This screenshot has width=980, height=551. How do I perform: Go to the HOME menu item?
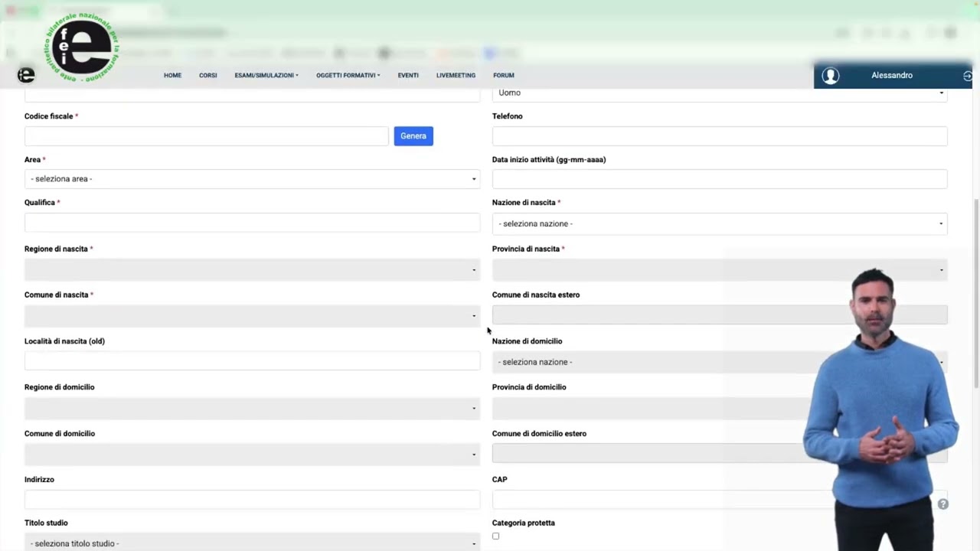[x=172, y=75]
